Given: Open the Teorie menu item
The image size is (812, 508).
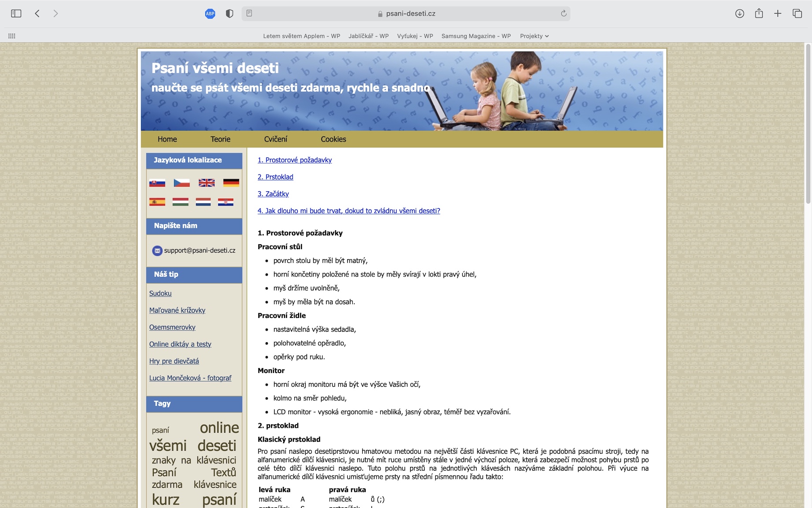Looking at the screenshot, I should (220, 139).
